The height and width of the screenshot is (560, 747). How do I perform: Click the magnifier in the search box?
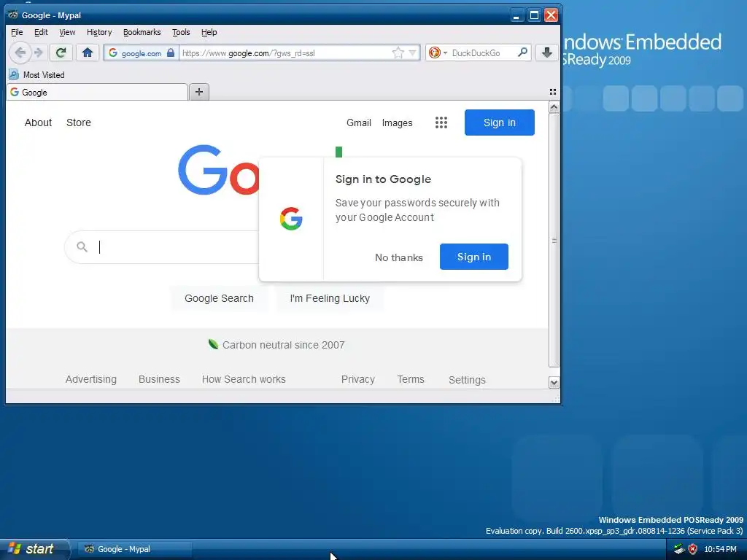pos(522,52)
